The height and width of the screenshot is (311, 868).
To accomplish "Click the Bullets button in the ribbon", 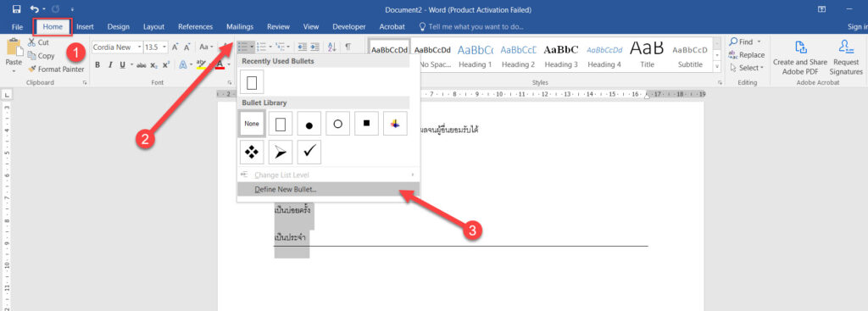I will click(243, 47).
